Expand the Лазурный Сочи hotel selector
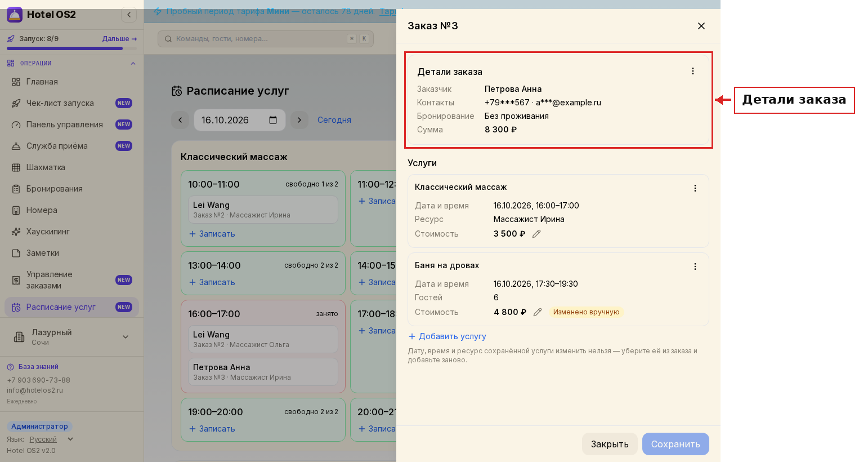Image resolution: width=868 pixels, height=462 pixels. [x=126, y=337]
